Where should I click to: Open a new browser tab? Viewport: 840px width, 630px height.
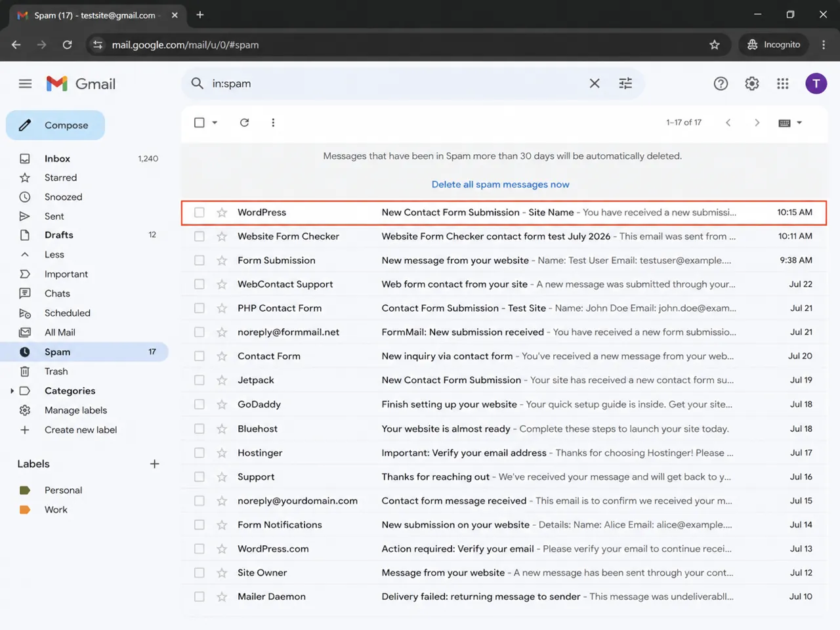(200, 14)
